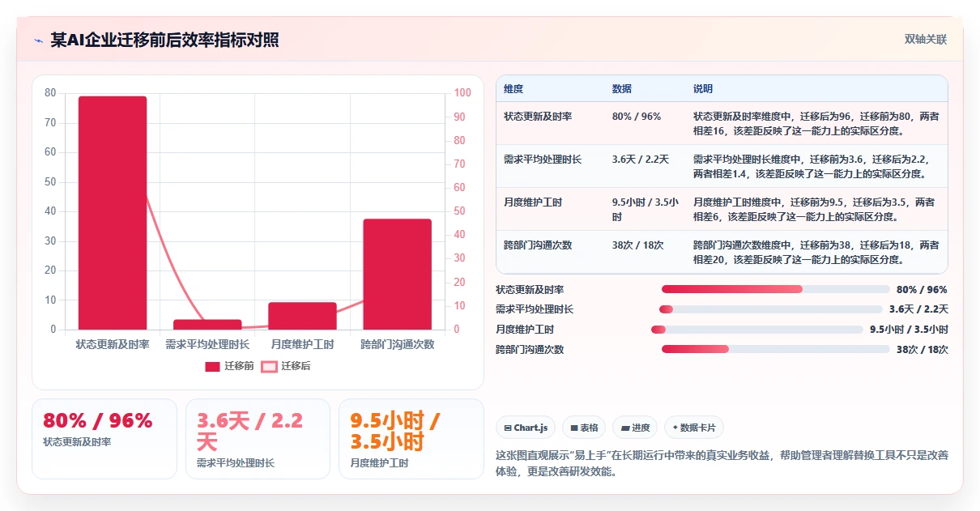Toggle the 迁移后 legend entry
The width and height of the screenshot is (980, 511).
[x=286, y=366]
